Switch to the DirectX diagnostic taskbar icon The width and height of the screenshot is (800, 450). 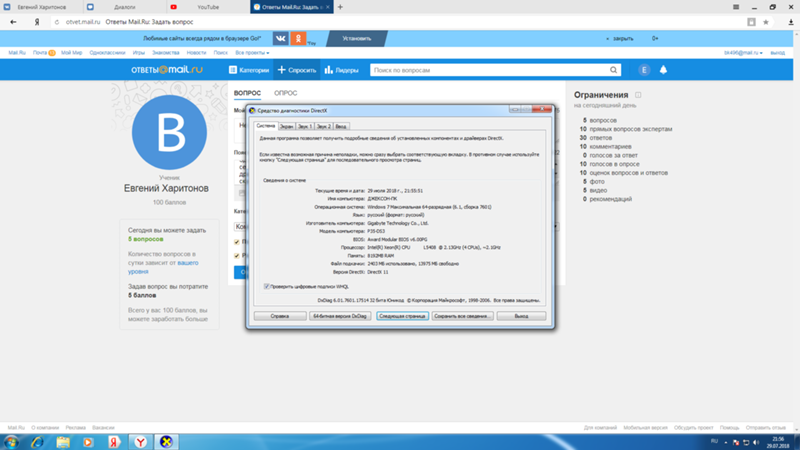tap(166, 442)
